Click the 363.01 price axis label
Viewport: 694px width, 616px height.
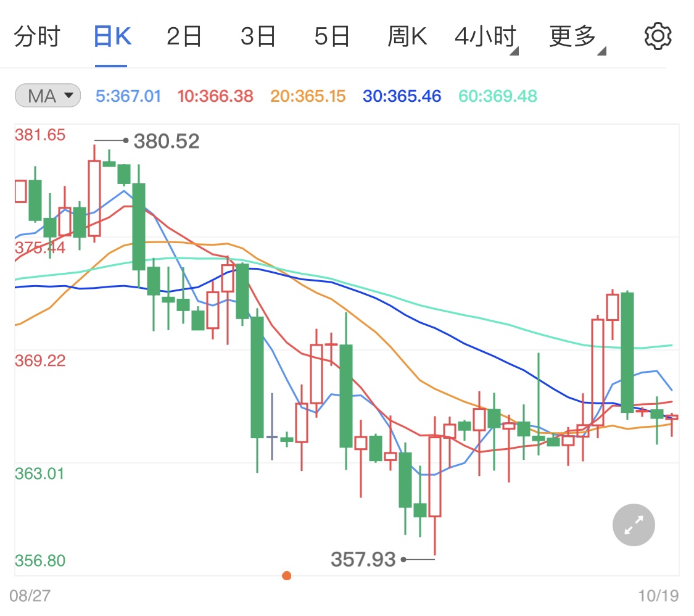(x=39, y=474)
